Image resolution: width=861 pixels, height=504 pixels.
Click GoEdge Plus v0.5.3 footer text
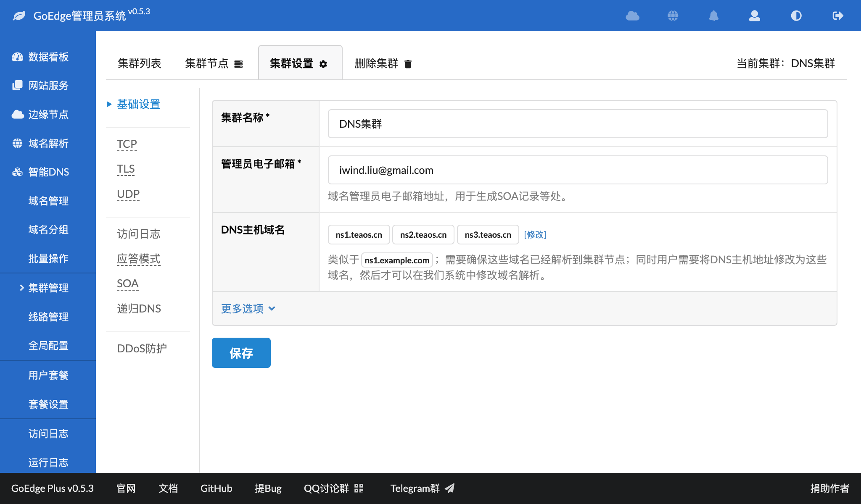pyautogui.click(x=53, y=488)
